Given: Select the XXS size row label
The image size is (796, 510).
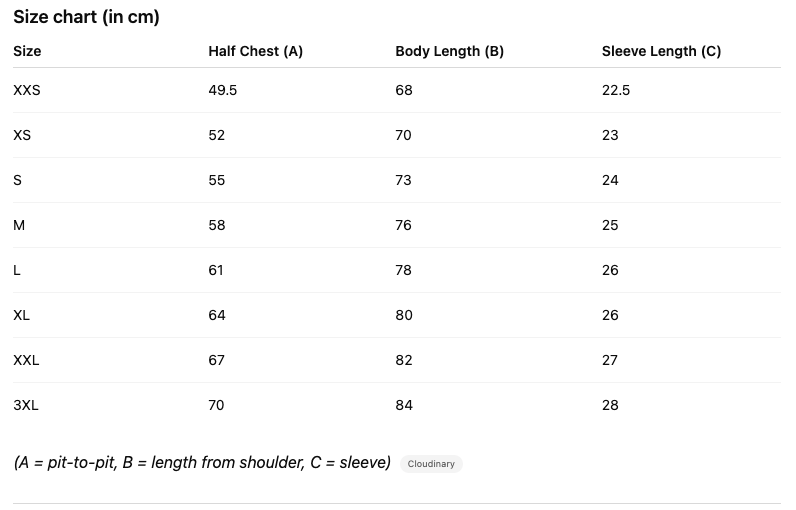Looking at the screenshot, I should (27, 90).
